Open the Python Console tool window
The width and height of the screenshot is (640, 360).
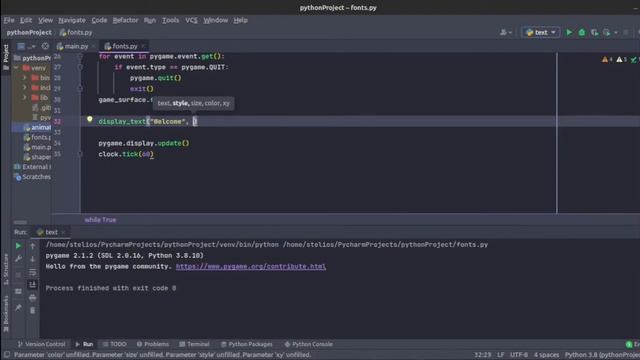click(308, 344)
